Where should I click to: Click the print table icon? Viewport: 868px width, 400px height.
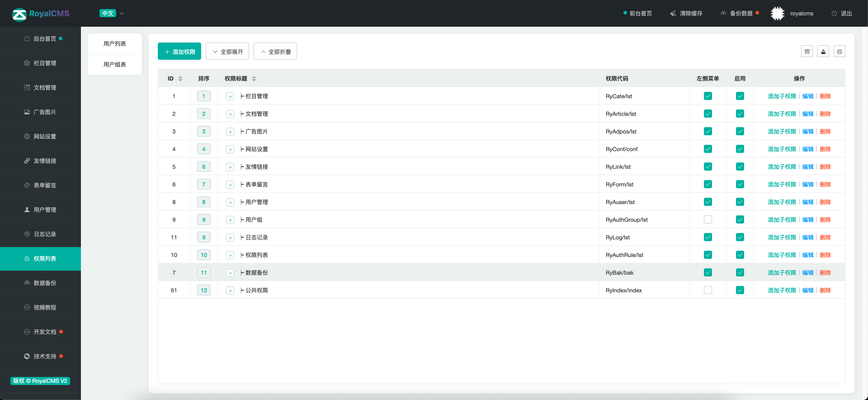tap(840, 52)
